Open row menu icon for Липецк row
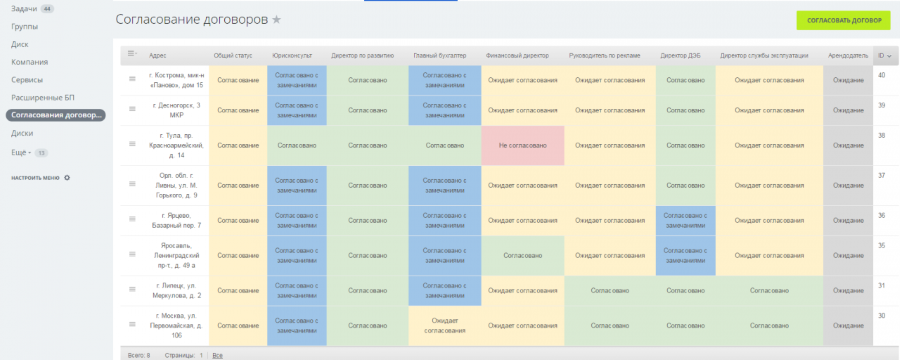Viewport: 900px width, 360px height. pos(132,289)
